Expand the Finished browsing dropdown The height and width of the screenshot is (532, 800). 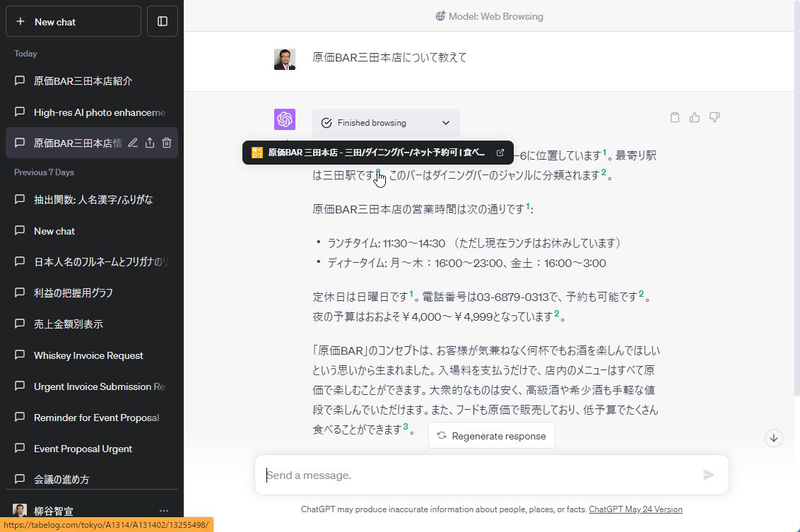coord(386,123)
